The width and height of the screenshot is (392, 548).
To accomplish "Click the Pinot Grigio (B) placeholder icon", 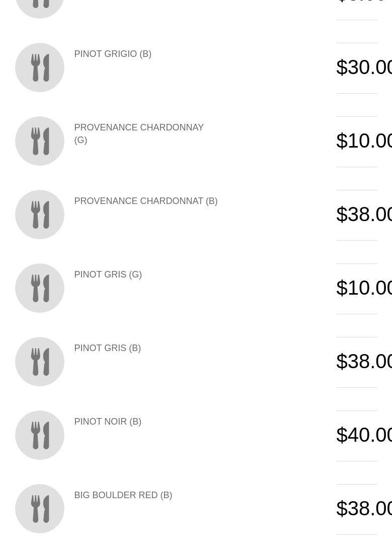I will (40, 67).
